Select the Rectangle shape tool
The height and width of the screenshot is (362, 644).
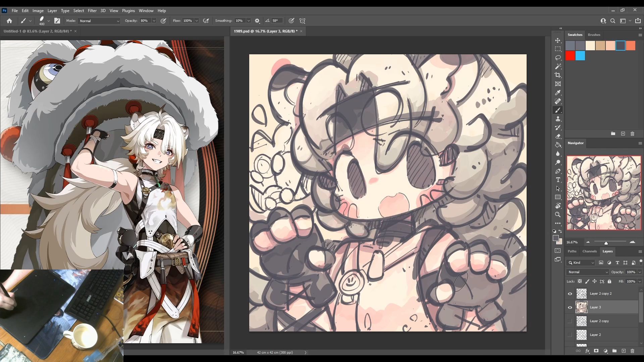click(x=558, y=197)
